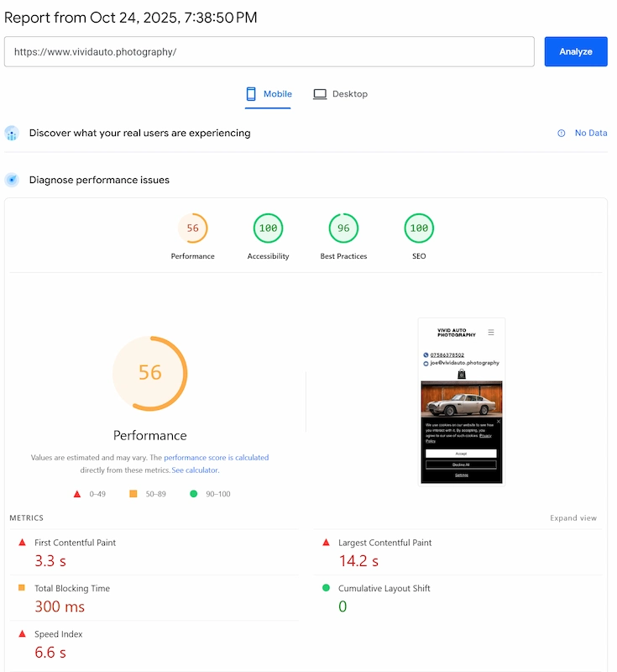Click the Analyze button
This screenshot has width=617, height=672.
click(x=576, y=51)
